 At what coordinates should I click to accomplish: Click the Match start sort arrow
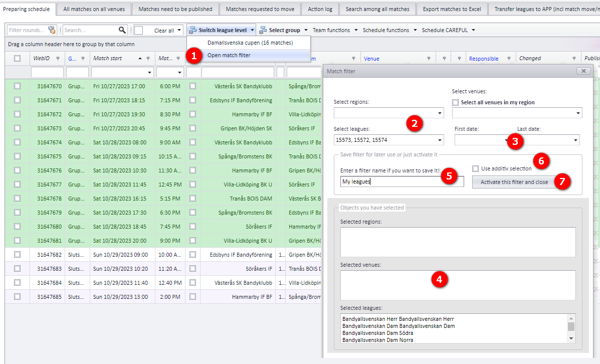[x=140, y=58]
